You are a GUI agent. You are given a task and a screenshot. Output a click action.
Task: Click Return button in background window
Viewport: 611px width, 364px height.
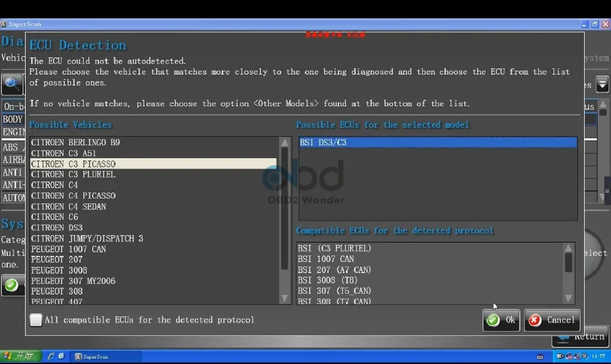tap(580, 337)
